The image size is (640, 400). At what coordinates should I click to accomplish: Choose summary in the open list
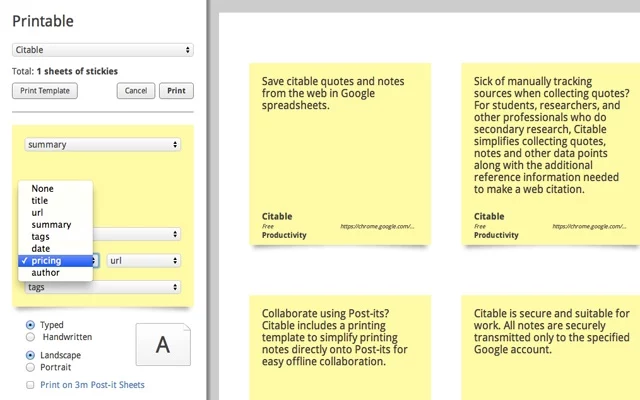pyautogui.click(x=56, y=224)
